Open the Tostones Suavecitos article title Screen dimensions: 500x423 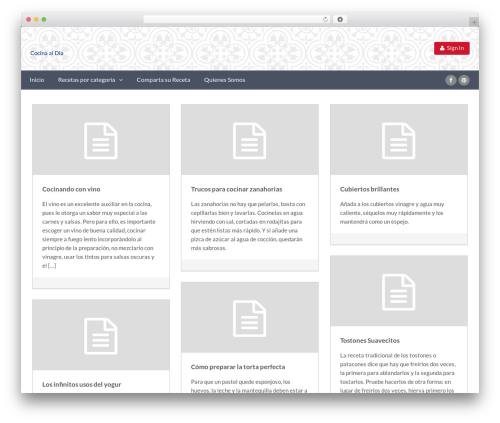tap(369, 341)
